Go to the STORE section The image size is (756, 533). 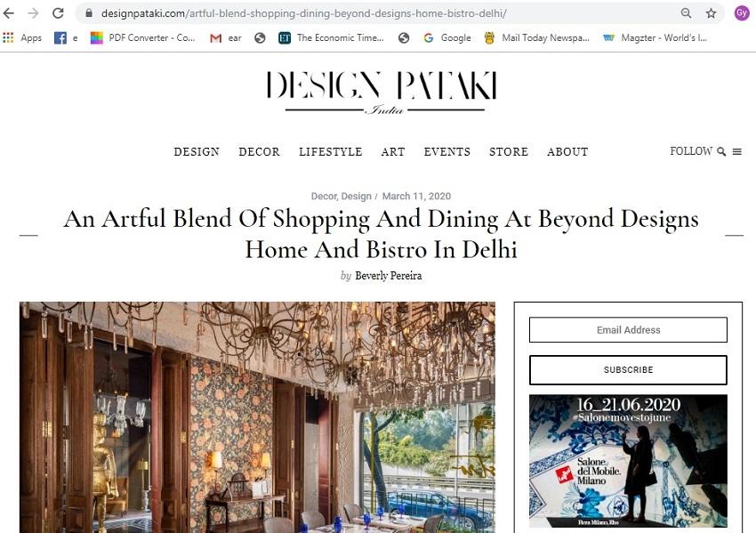[x=509, y=152]
